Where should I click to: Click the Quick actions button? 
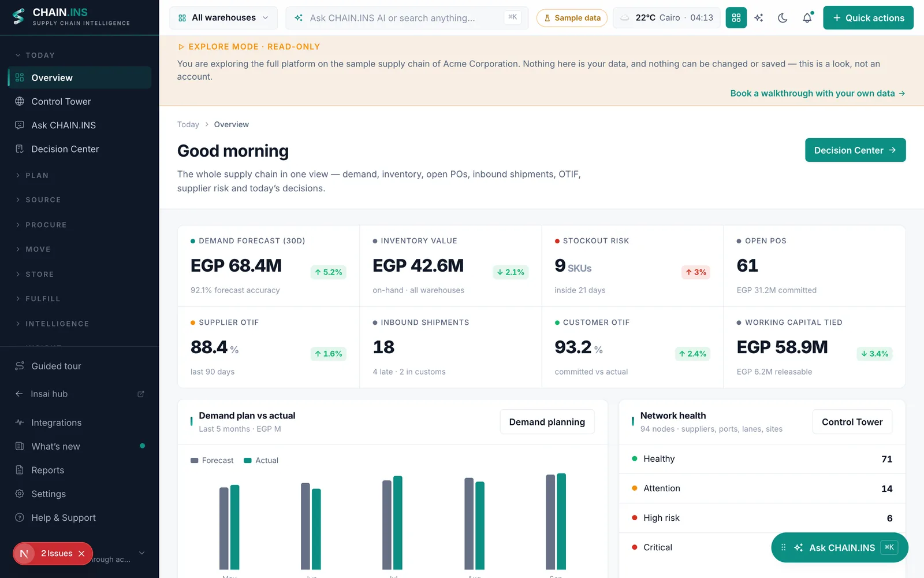coord(868,18)
